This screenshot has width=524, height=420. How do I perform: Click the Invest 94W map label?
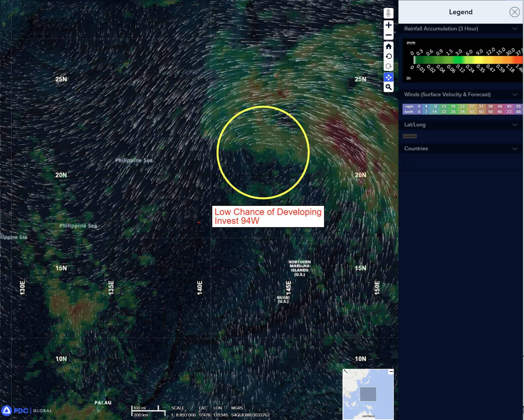(x=268, y=216)
